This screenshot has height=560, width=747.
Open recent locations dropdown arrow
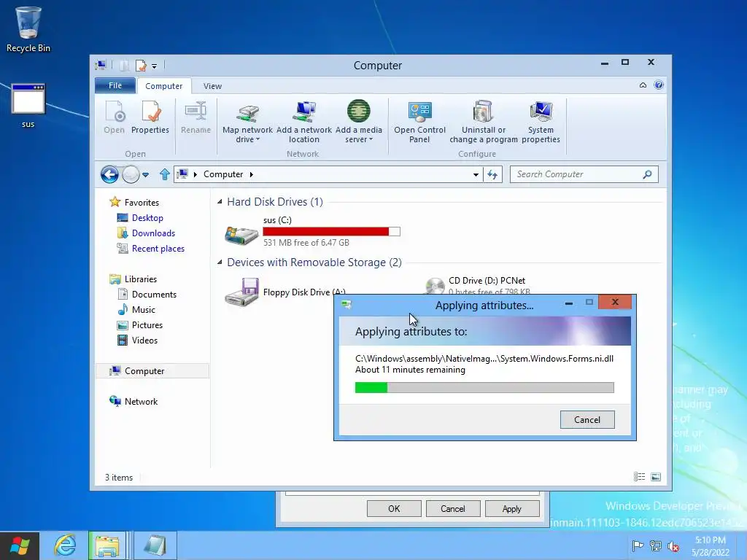(146, 175)
